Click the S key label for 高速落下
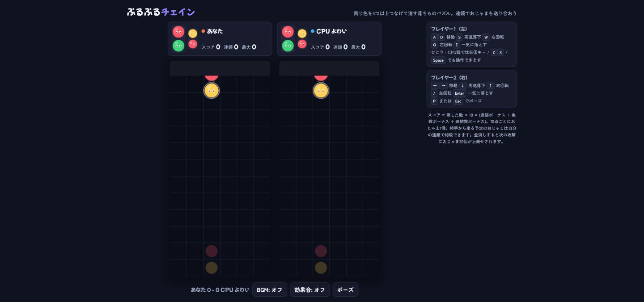Image resolution: width=644 pixels, height=302 pixels. [x=459, y=37]
